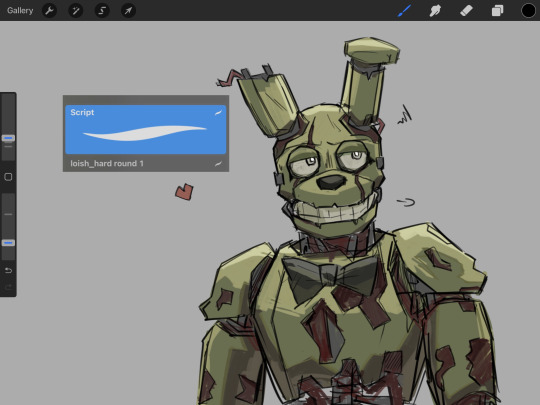Select the Paint brush tool
Viewport: 540px width, 405px height.
(x=404, y=10)
